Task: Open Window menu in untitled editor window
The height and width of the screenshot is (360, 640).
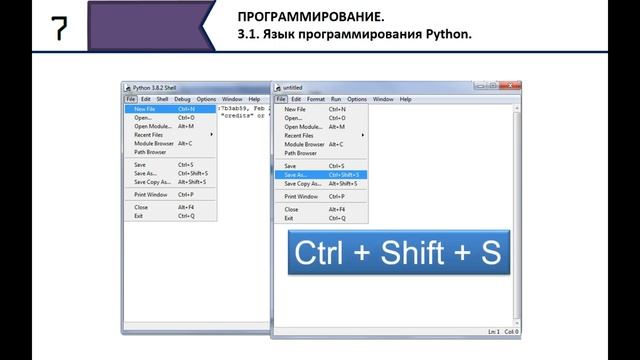Action: (383, 99)
